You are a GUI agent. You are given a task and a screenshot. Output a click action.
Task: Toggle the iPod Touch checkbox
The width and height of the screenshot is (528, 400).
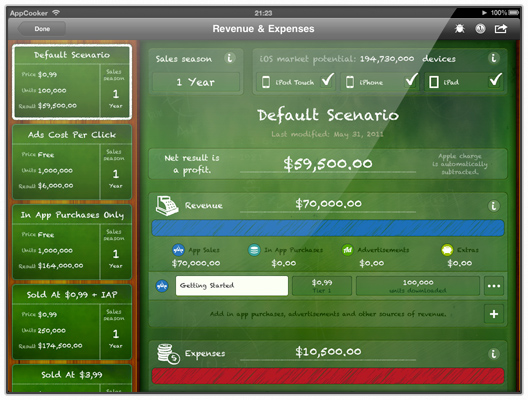coord(327,80)
